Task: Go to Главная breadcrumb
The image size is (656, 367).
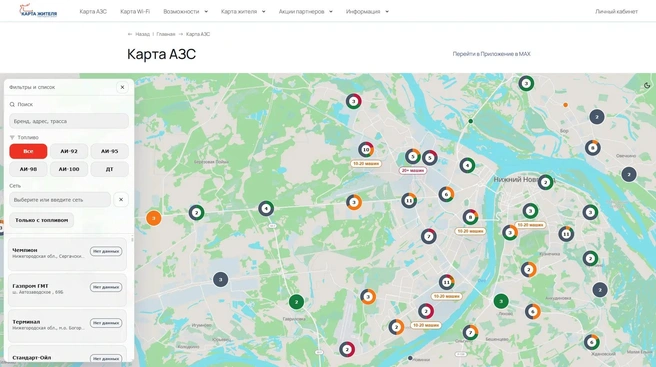Action: 166,34
